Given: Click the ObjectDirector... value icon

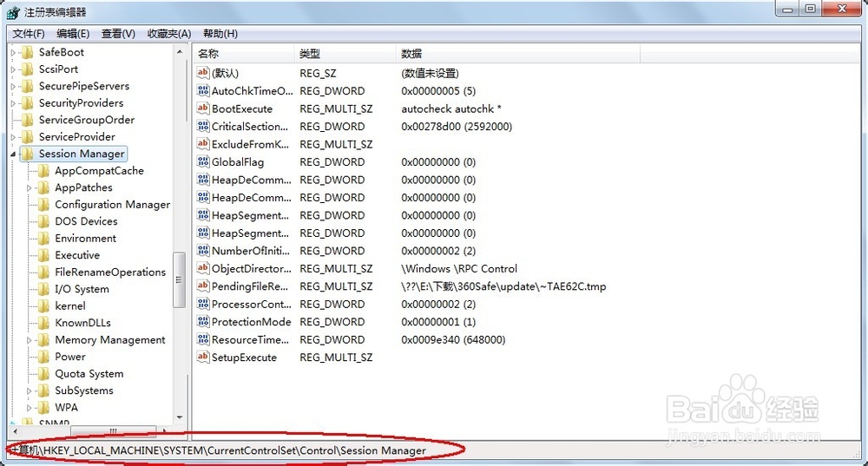Looking at the screenshot, I should click(x=203, y=268).
